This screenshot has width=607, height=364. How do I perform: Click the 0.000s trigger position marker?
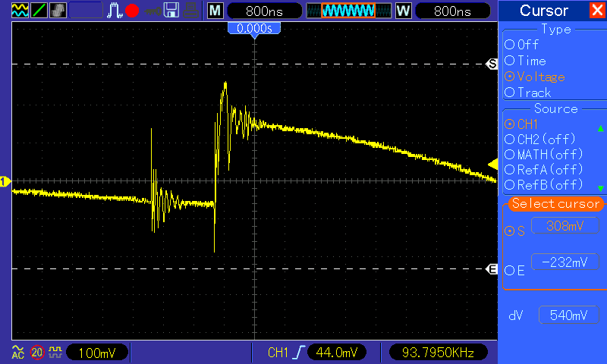[254, 28]
